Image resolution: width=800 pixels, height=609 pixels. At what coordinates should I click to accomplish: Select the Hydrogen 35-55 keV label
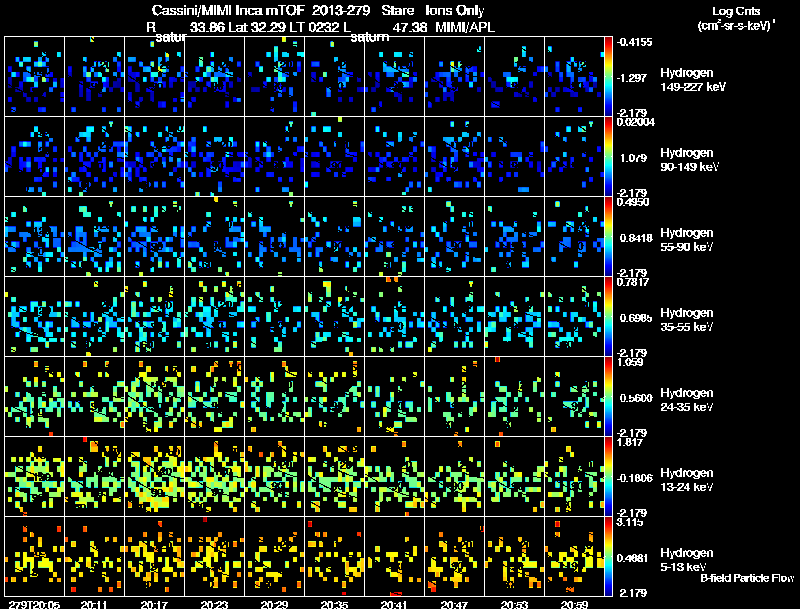pyautogui.click(x=687, y=320)
